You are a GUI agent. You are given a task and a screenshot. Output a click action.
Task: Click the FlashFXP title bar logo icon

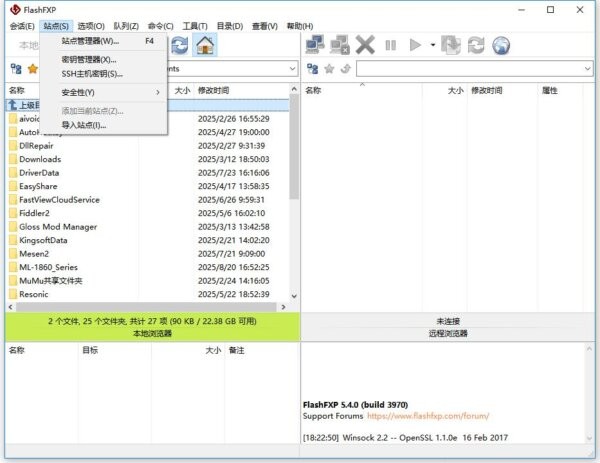pyautogui.click(x=15, y=10)
